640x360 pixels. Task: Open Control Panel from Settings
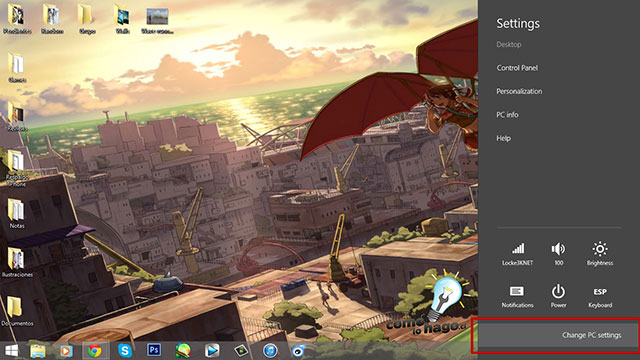click(517, 68)
